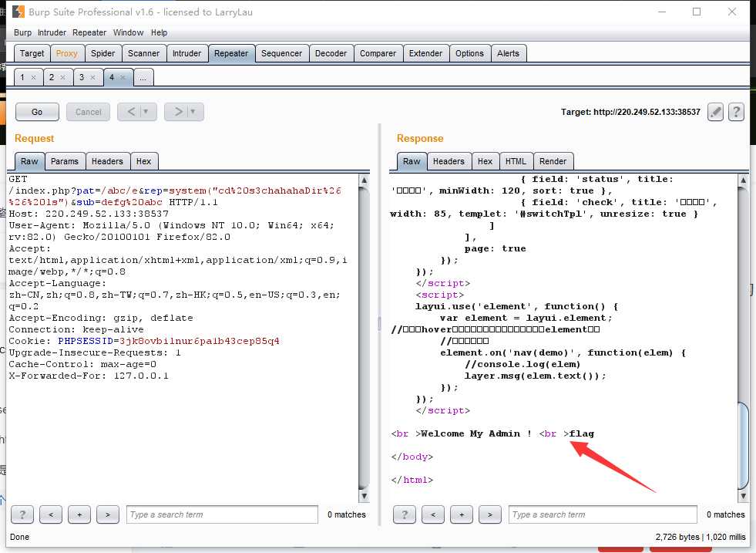Click request pane scrollbar up arrow

point(365,180)
